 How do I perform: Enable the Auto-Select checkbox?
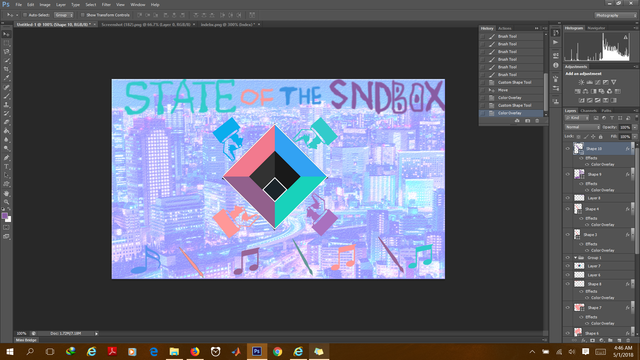pyautogui.click(x=24, y=15)
